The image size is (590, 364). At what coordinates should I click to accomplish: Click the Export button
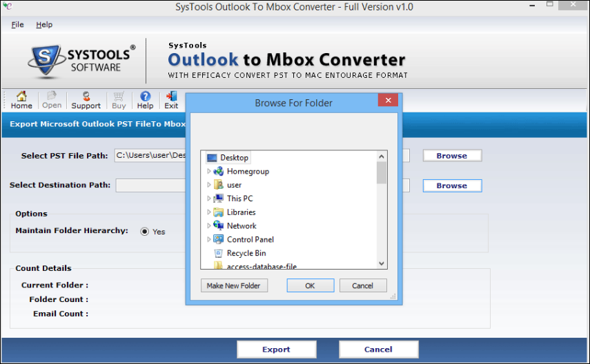276,350
